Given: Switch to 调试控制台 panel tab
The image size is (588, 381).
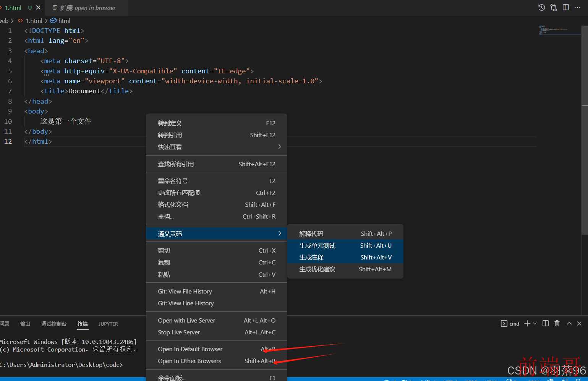Looking at the screenshot, I should coord(54,324).
